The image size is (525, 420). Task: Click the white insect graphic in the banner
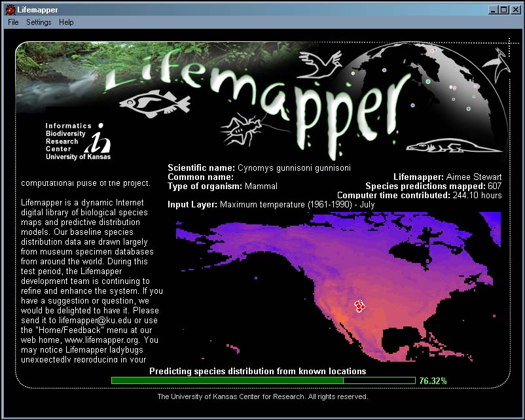pos(246,129)
